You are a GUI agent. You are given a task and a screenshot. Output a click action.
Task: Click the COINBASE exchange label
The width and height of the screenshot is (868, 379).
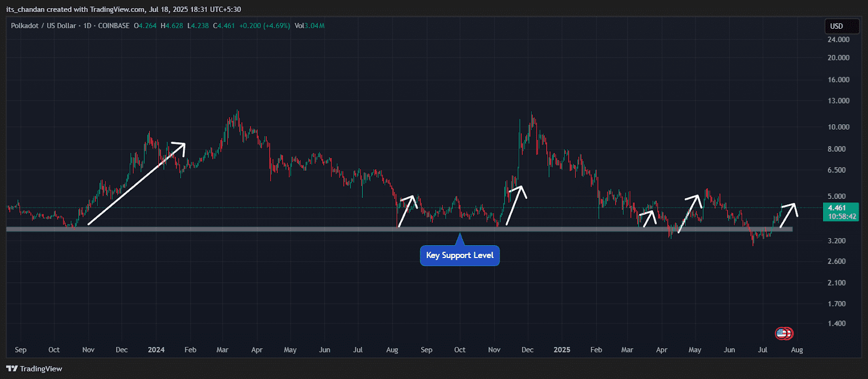(114, 25)
